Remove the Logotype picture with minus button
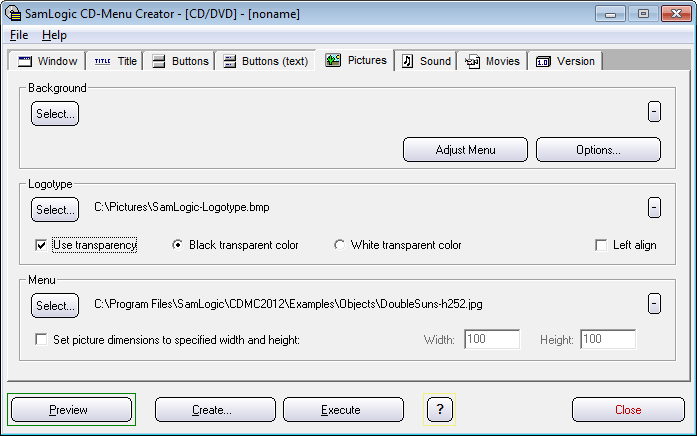 point(654,208)
